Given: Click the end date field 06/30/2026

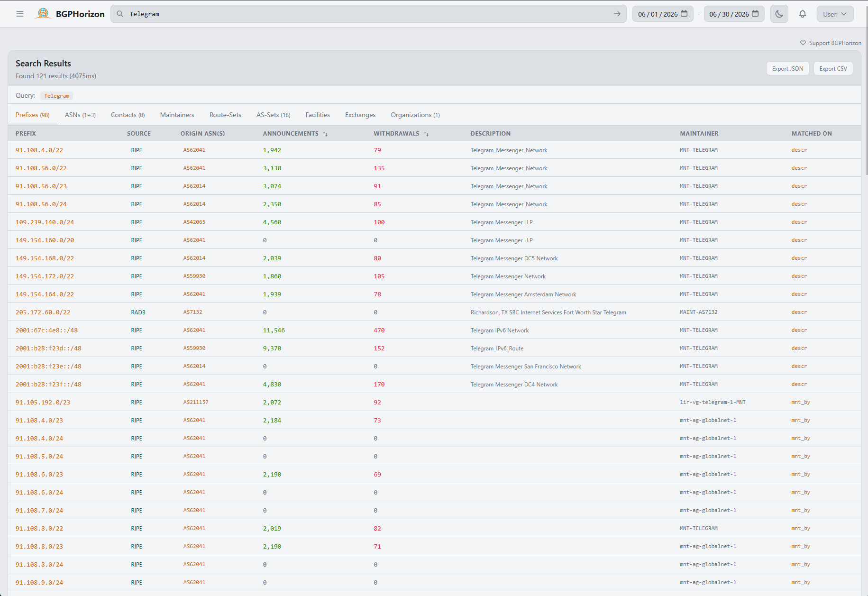Looking at the screenshot, I should (x=734, y=14).
